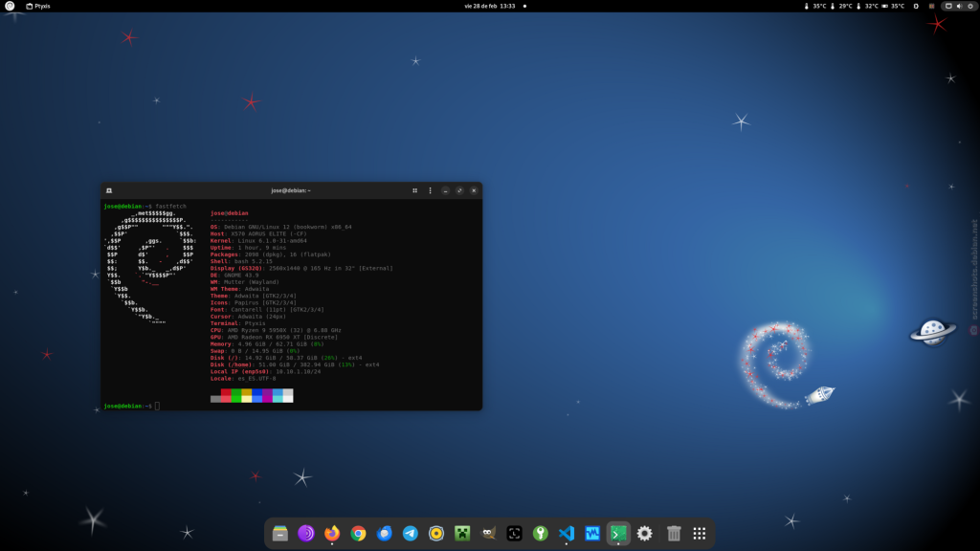Open Firefox from the dock
The image size is (980, 551).
point(332,534)
